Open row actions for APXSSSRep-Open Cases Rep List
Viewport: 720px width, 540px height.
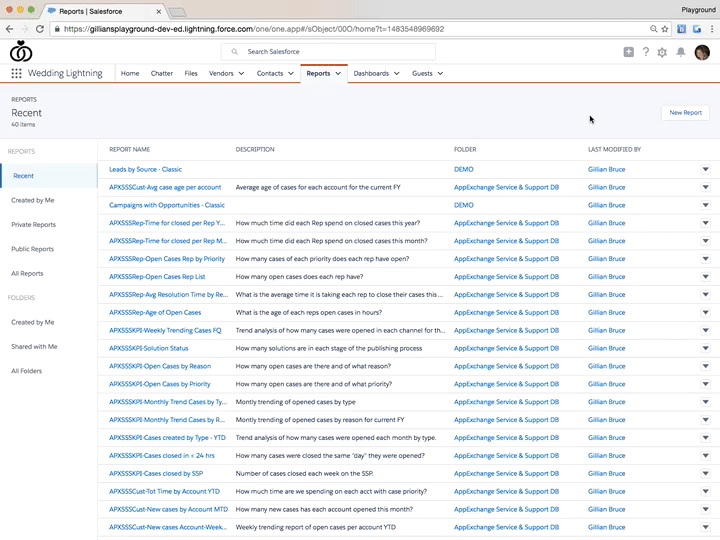point(705,277)
